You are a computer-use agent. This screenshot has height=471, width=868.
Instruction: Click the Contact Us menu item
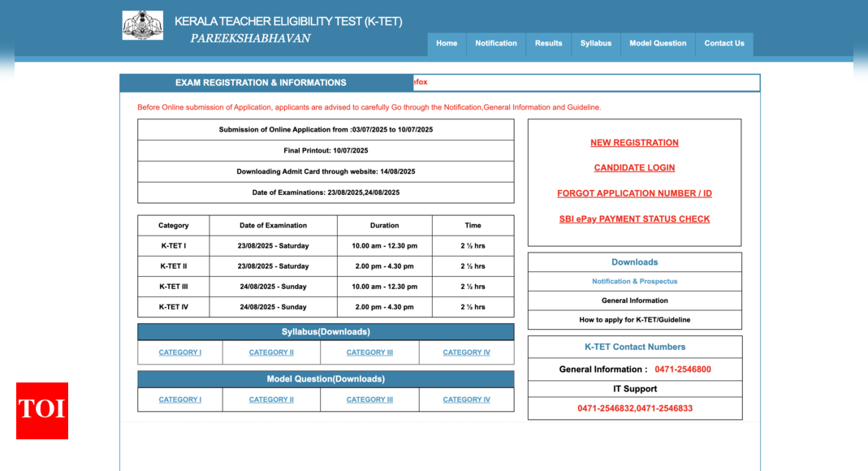[x=724, y=44]
